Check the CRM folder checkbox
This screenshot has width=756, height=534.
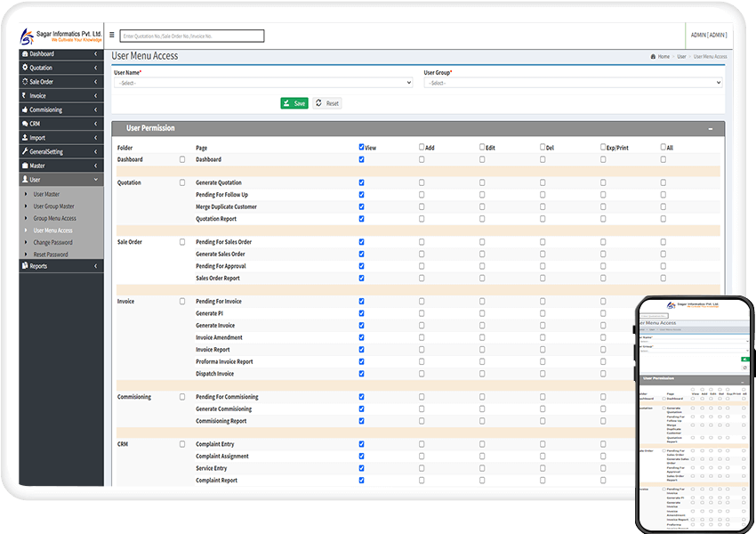tap(182, 444)
